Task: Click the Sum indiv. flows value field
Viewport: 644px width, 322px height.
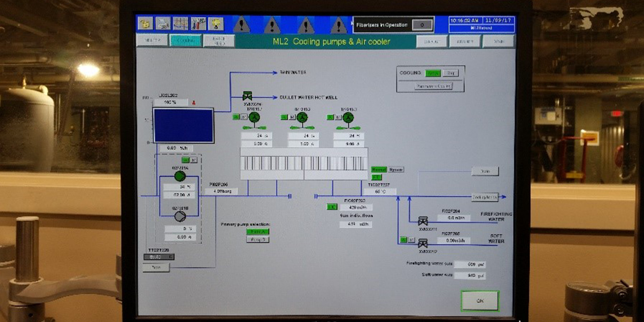Action: tap(356, 224)
